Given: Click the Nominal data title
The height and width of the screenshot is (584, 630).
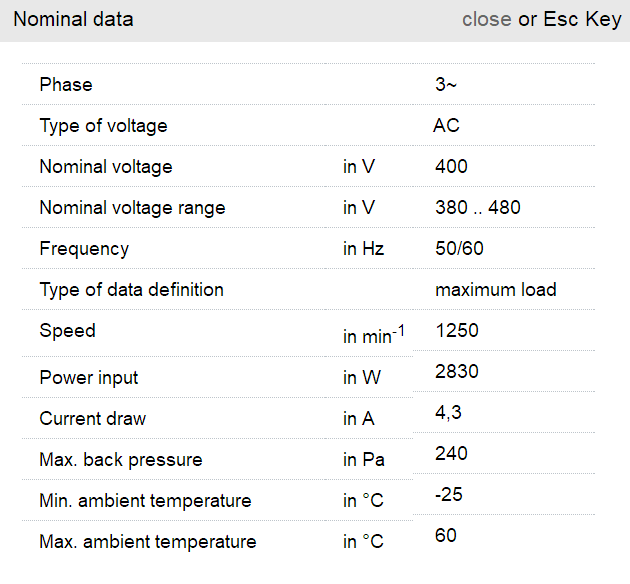Looking at the screenshot, I should [x=73, y=20].
